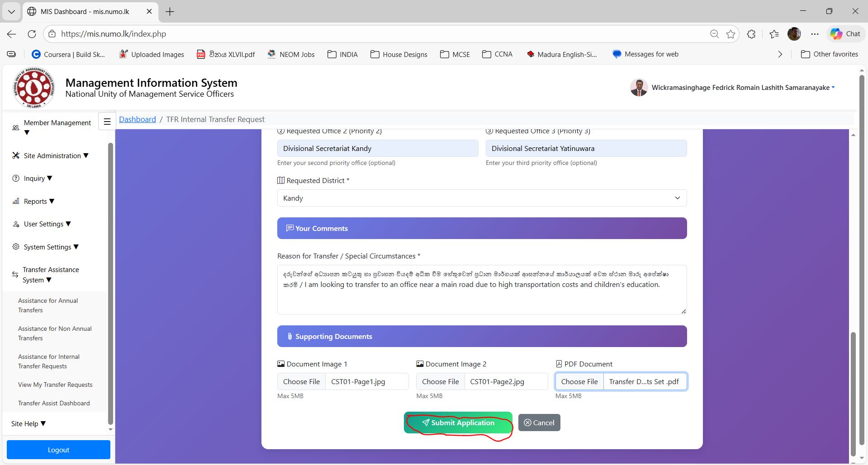Viewport: 868px width, 465px height.
Task: Click the hamburger sidebar toggle icon
Action: (x=107, y=122)
